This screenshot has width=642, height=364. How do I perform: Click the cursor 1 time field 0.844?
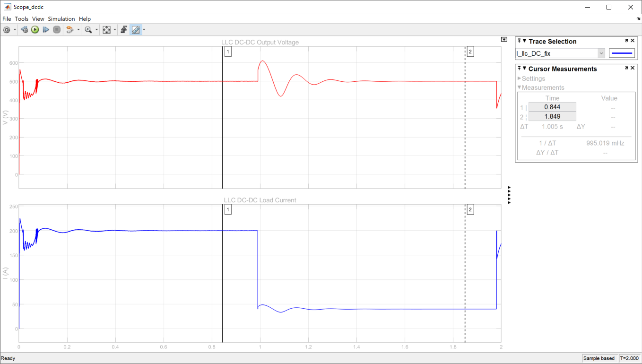552,107
